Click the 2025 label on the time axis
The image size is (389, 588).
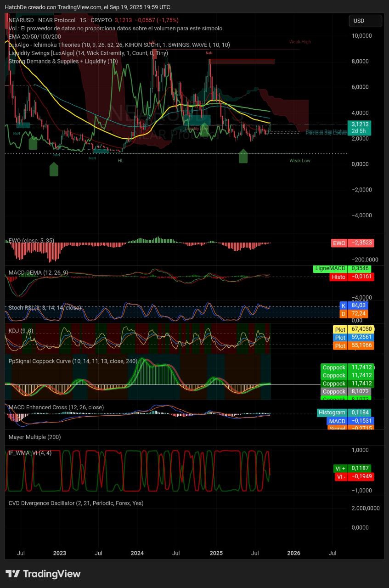pyautogui.click(x=215, y=553)
